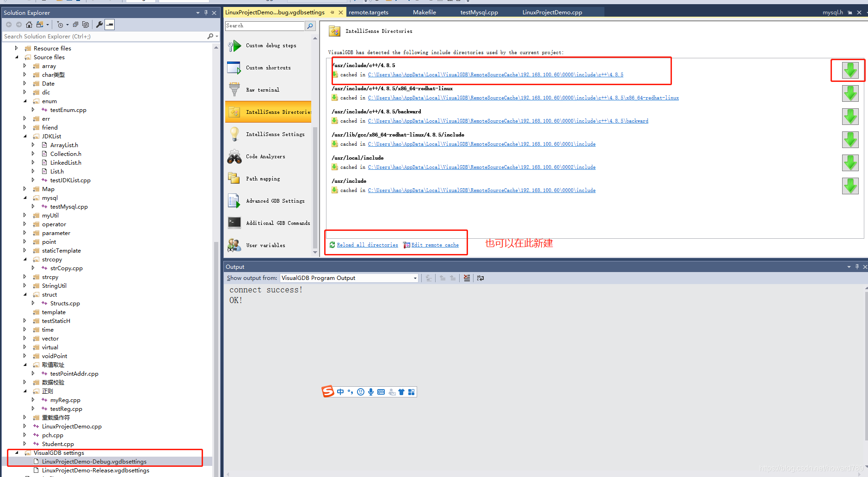This screenshot has height=477, width=868.
Task: Pin the VgdbSettings document tab
Action: click(x=332, y=12)
